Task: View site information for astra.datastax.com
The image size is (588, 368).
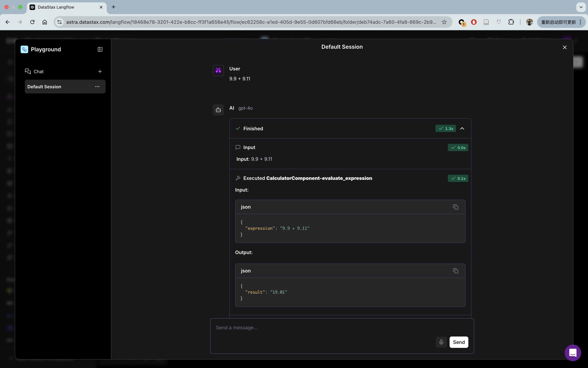Action: pyautogui.click(x=59, y=22)
